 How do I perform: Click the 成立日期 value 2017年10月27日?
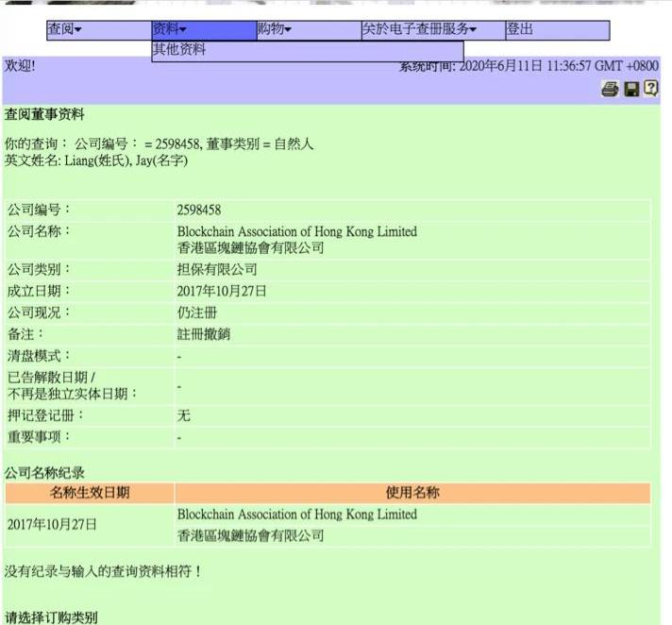222,291
